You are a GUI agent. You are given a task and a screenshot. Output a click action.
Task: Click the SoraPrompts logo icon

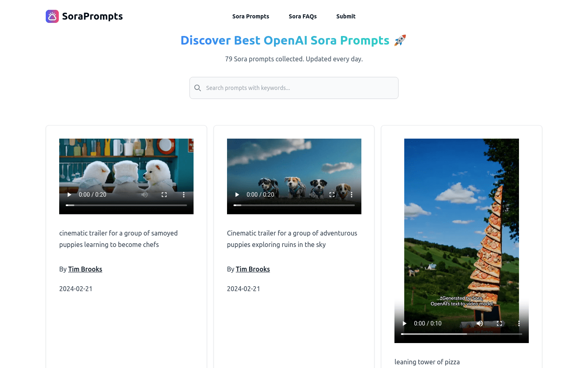(52, 16)
